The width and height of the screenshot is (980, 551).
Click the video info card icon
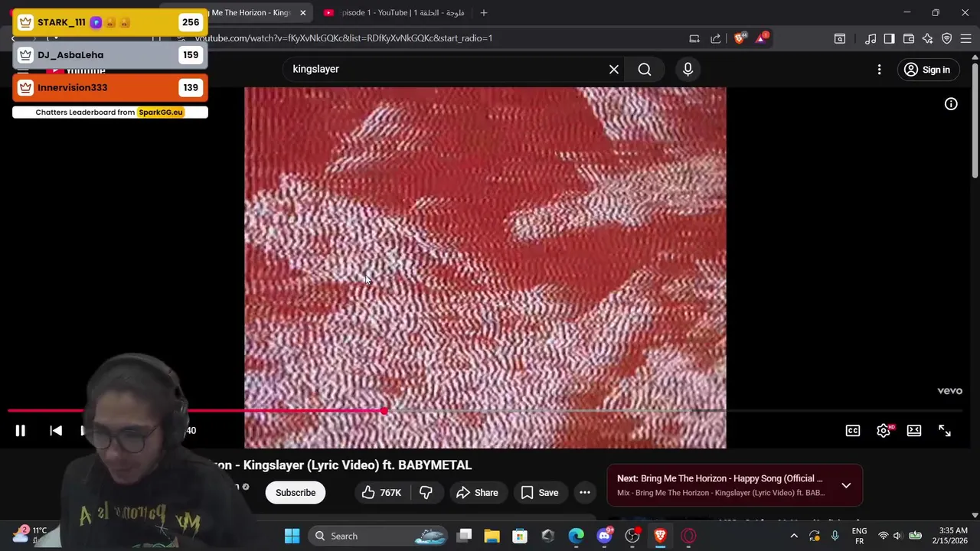point(951,104)
